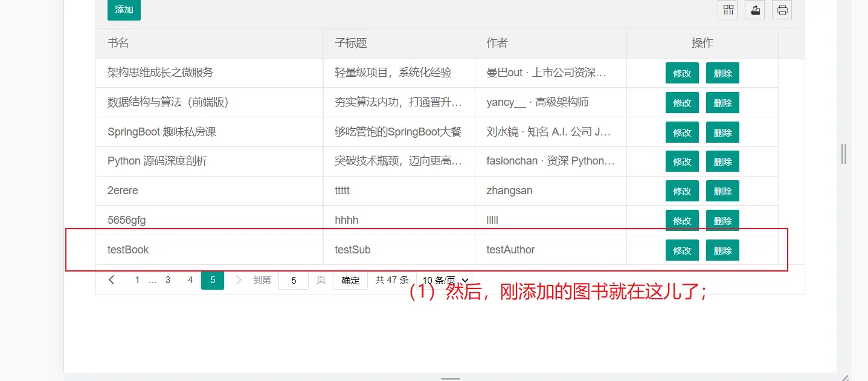Image resolution: width=868 pixels, height=381 pixels.
Task: Click 修改 for Python 源码深度剖析 row
Action: [682, 161]
